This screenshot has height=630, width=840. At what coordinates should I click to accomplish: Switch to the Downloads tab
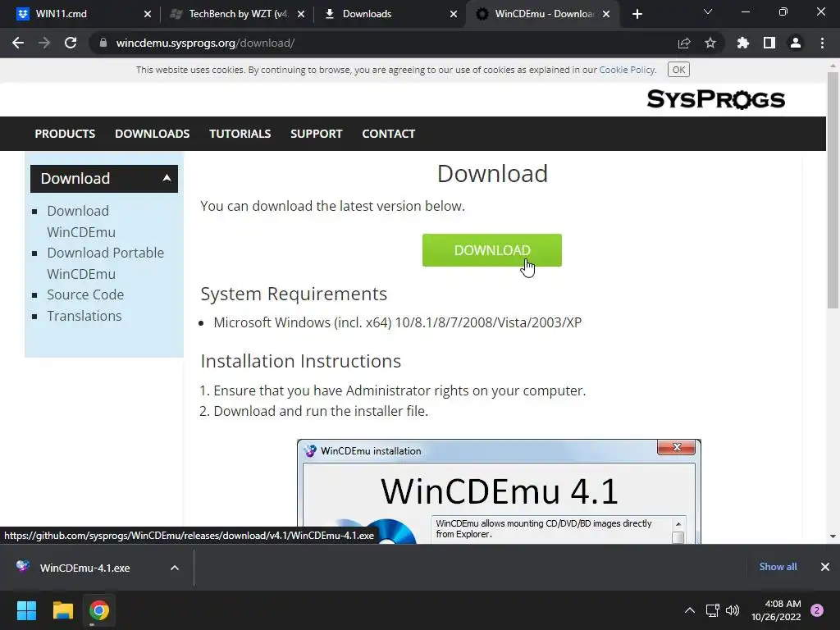[390, 14]
